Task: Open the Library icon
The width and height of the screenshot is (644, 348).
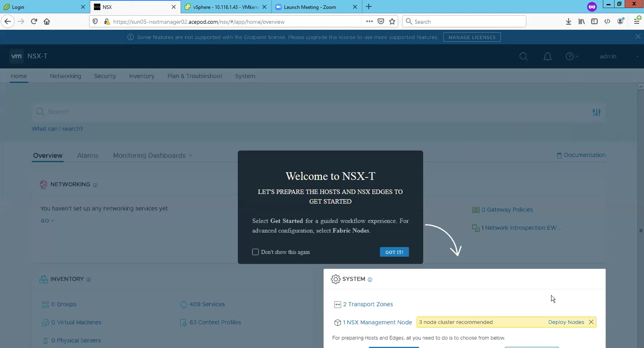Action: point(581,22)
